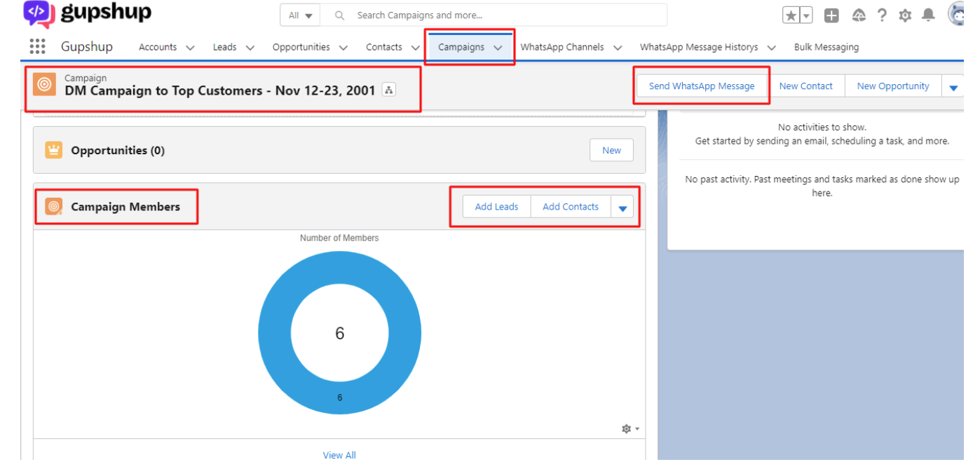
Task: Expand the favorites list dropdown arrow
Action: click(x=806, y=15)
